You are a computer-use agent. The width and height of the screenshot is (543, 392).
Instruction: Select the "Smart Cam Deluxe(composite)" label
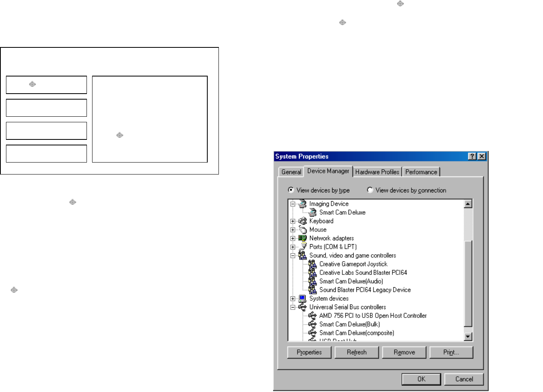[x=356, y=333]
